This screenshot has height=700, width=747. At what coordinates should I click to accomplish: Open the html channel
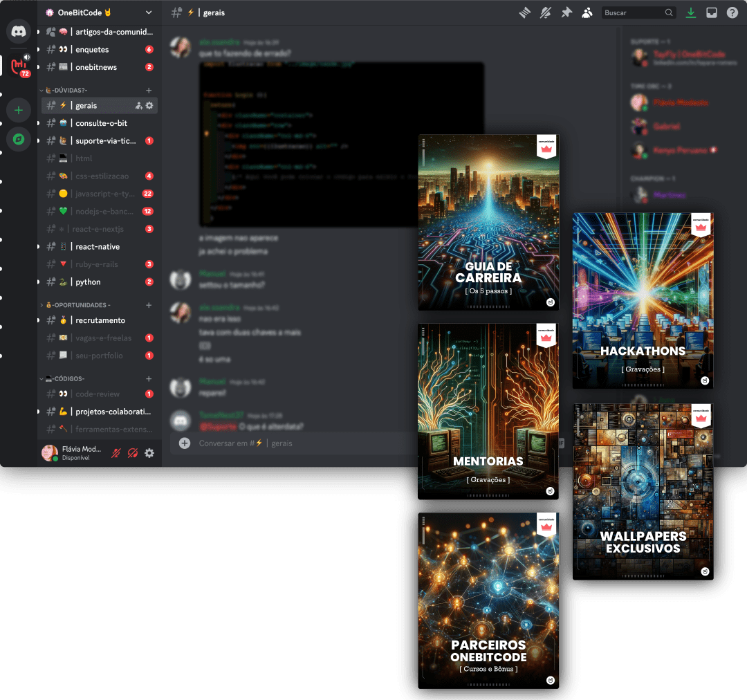tap(100, 158)
